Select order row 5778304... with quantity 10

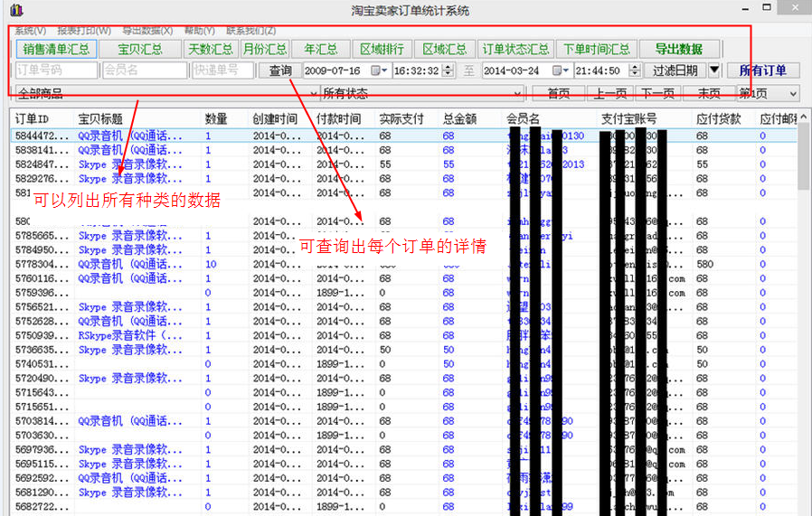(x=404, y=264)
